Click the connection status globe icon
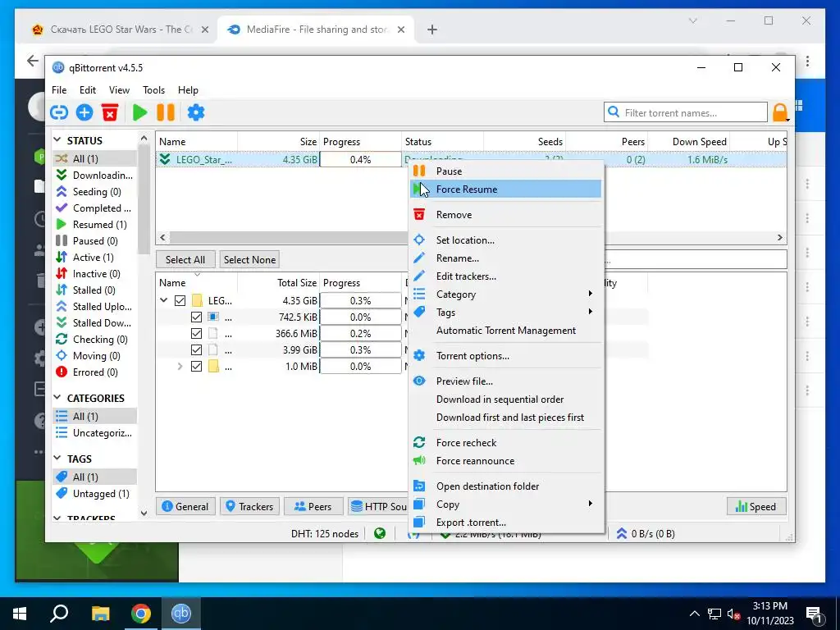 pos(380,533)
